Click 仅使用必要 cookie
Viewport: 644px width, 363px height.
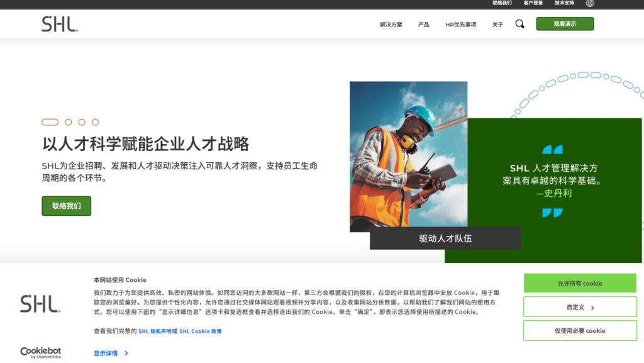579,330
